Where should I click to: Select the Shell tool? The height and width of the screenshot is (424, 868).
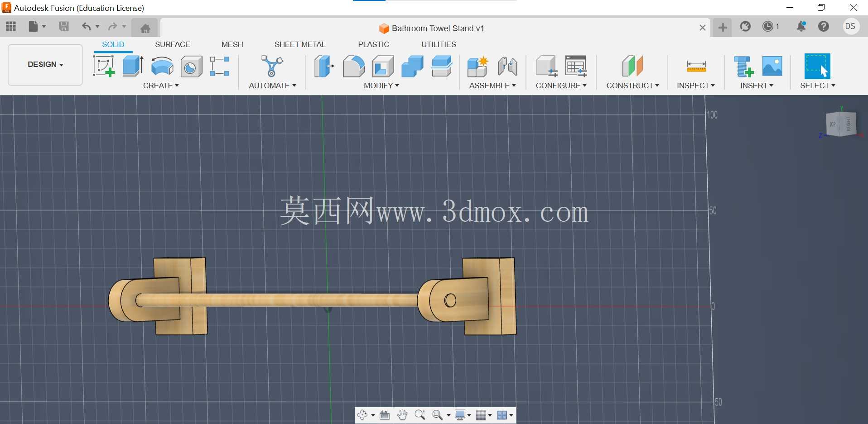[383, 66]
